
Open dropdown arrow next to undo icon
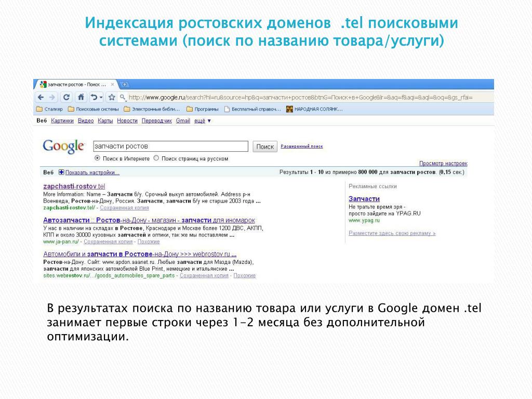[x=101, y=98]
